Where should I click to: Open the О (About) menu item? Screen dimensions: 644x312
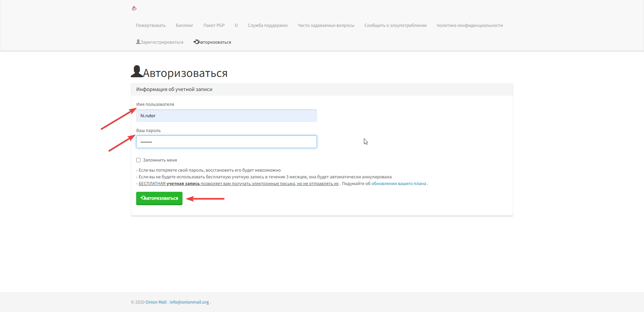pyautogui.click(x=236, y=26)
